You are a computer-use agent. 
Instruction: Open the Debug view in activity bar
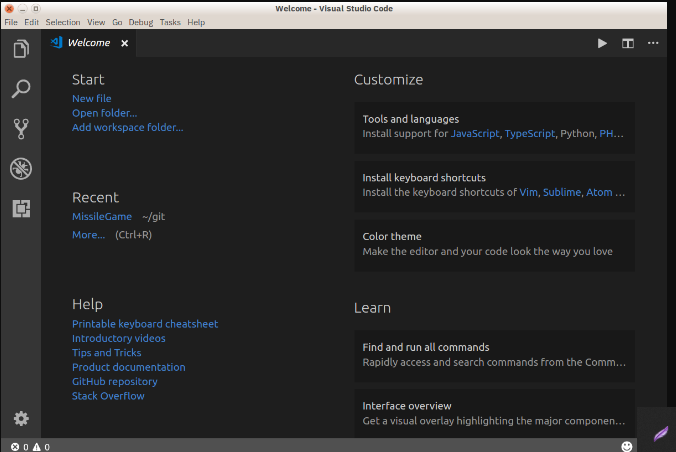21,169
